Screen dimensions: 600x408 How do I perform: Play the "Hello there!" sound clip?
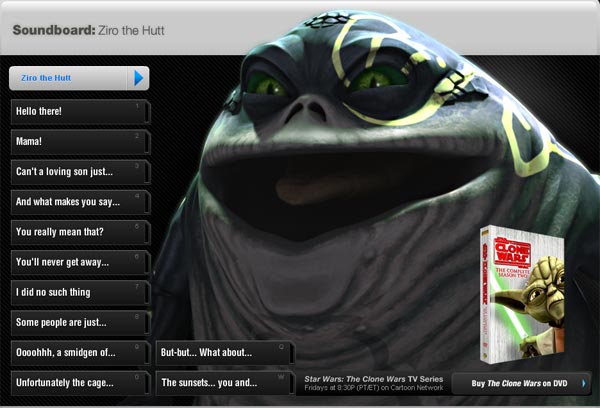point(81,112)
